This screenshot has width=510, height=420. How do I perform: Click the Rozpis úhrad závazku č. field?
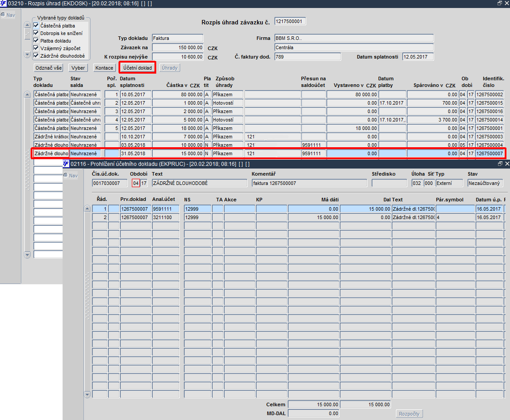click(x=290, y=21)
